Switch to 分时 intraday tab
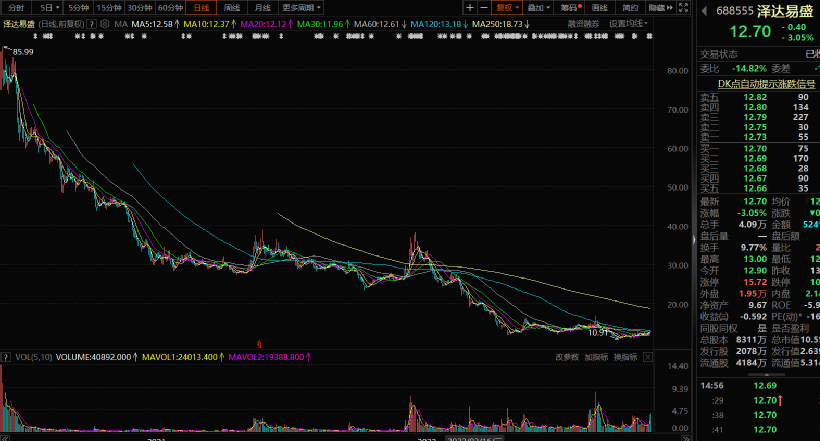Image resolution: width=820 pixels, height=441 pixels. (16, 7)
